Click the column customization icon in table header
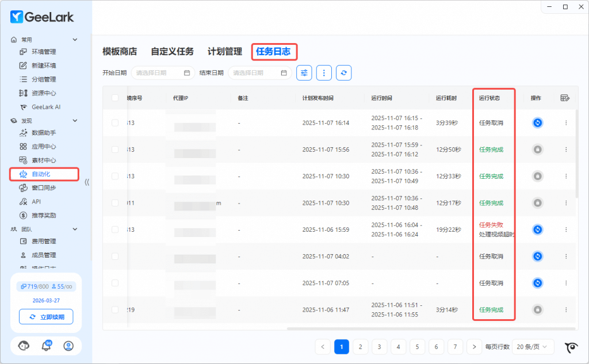Image resolution: width=589 pixels, height=364 pixels. [565, 98]
